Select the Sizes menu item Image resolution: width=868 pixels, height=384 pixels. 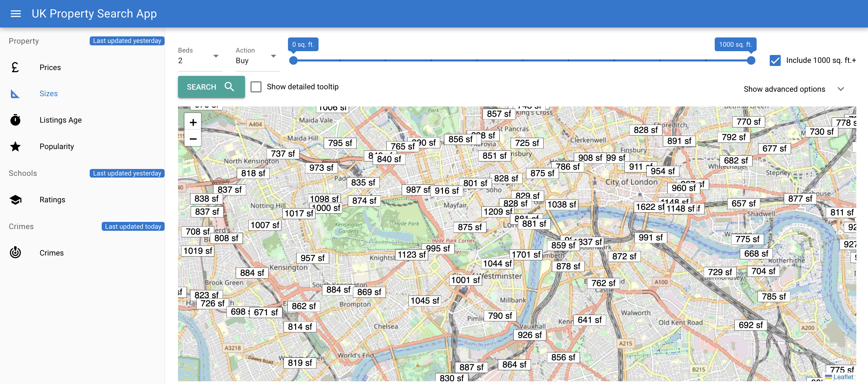pos(82,94)
